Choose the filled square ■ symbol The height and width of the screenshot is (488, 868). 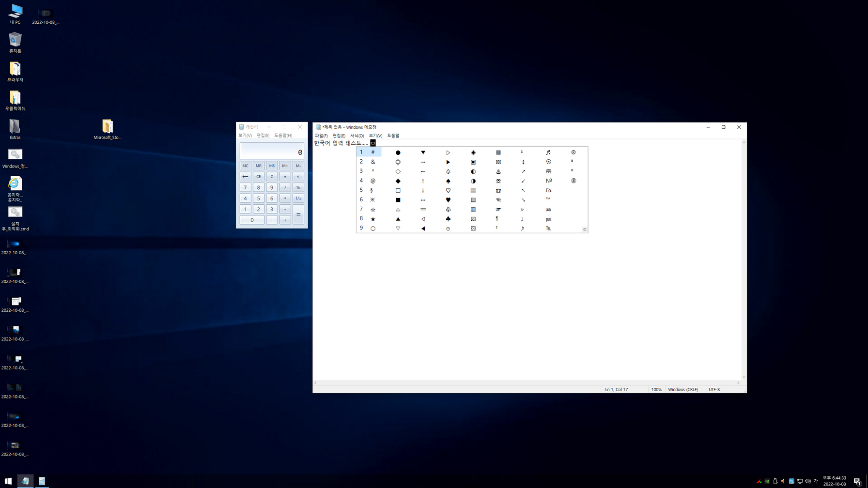pos(398,200)
